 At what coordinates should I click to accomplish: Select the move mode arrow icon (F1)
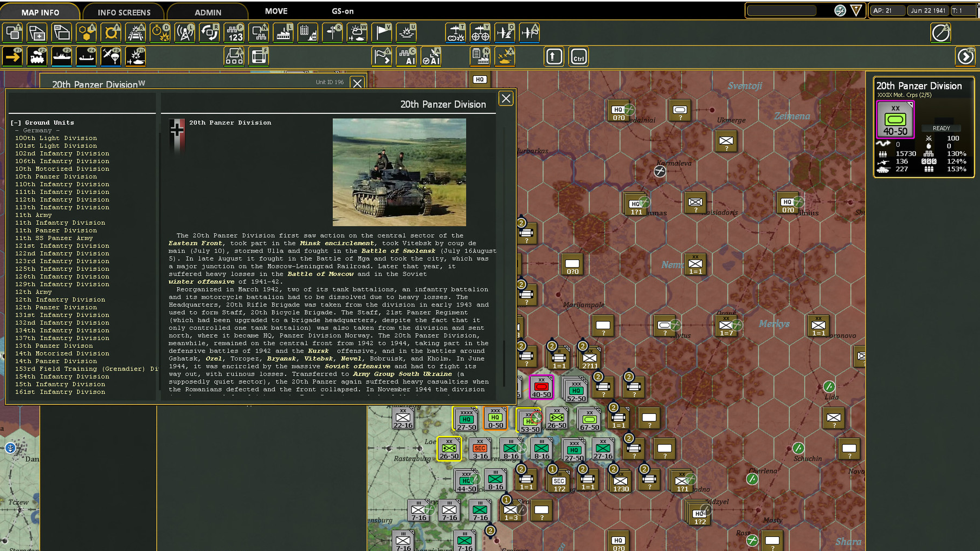(x=12, y=56)
